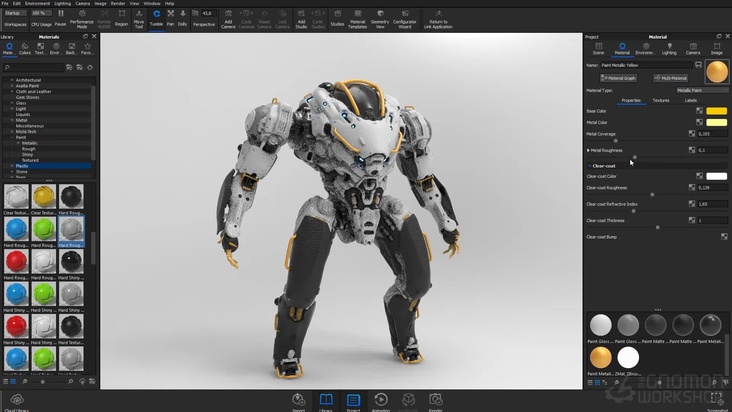Expand the Metal Roughness section
Screen dimensions: 732x412
pyautogui.click(x=588, y=150)
